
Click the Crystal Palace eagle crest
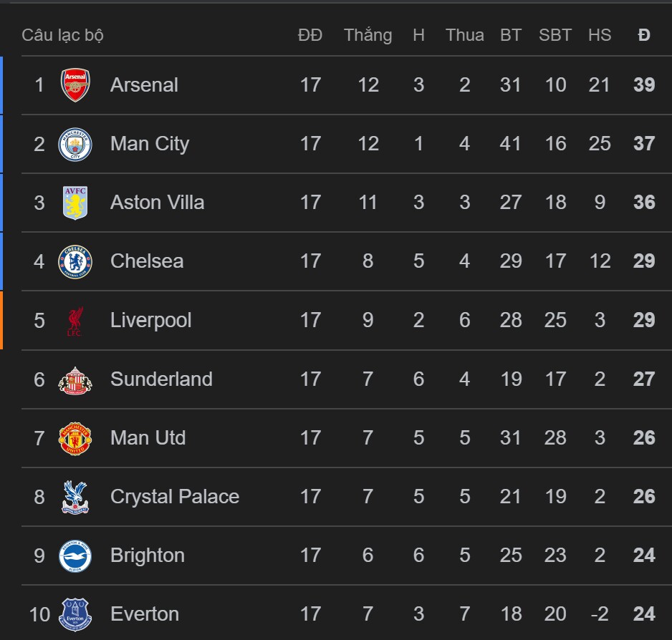point(75,497)
